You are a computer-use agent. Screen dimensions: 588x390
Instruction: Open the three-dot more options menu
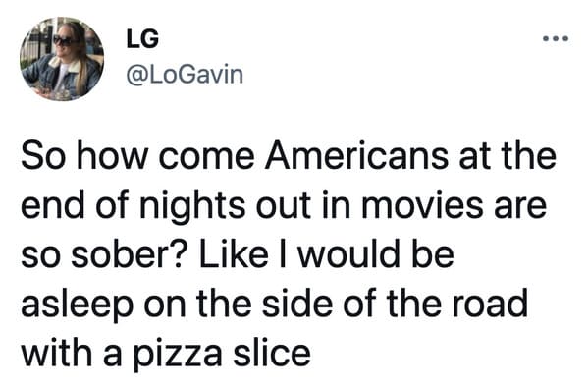pyautogui.click(x=557, y=38)
